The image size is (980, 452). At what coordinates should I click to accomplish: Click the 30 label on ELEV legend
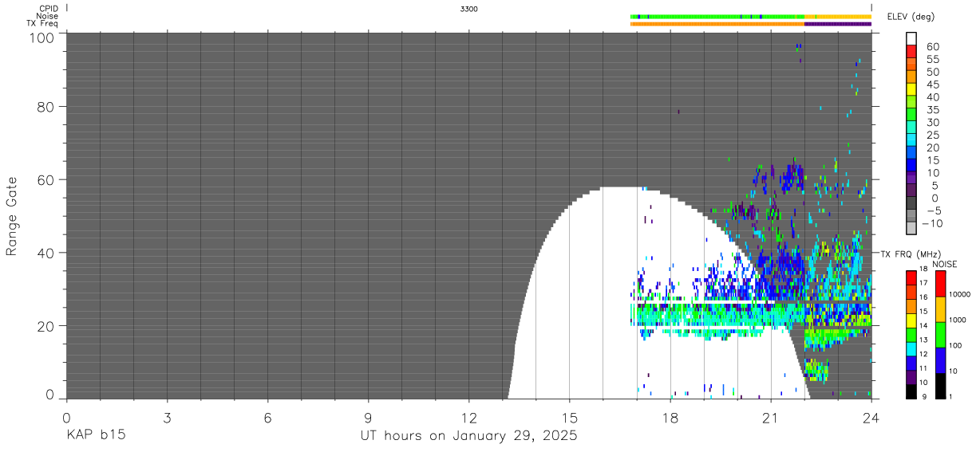point(932,122)
